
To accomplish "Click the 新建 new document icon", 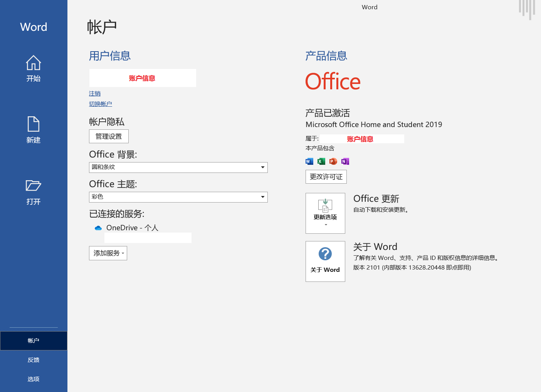I will point(34,124).
